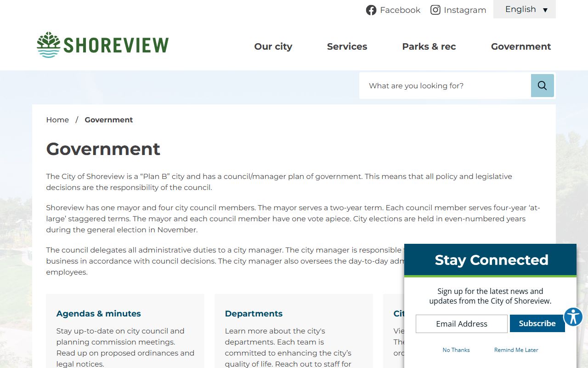
Task: Open the Facebook icon link
Action: point(371,10)
